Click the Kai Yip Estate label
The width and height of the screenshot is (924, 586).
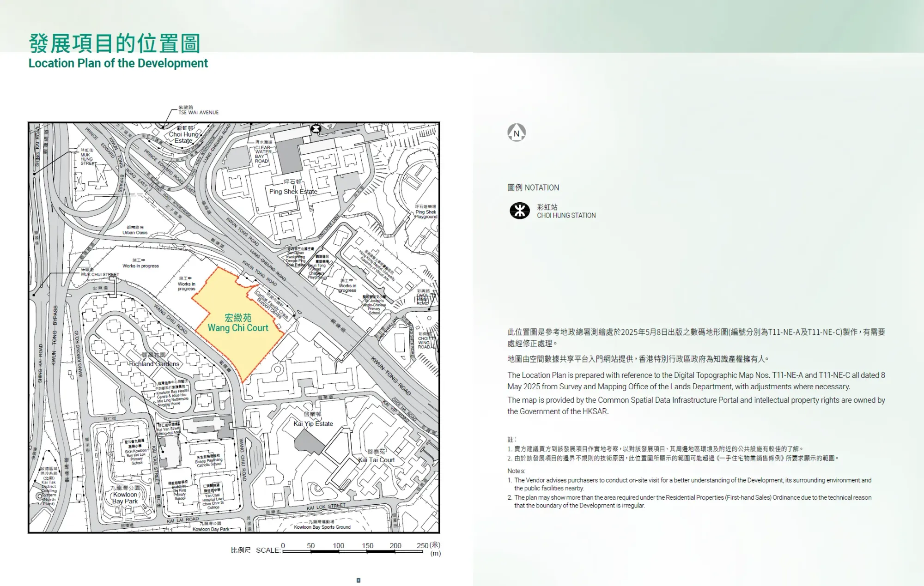(x=313, y=423)
